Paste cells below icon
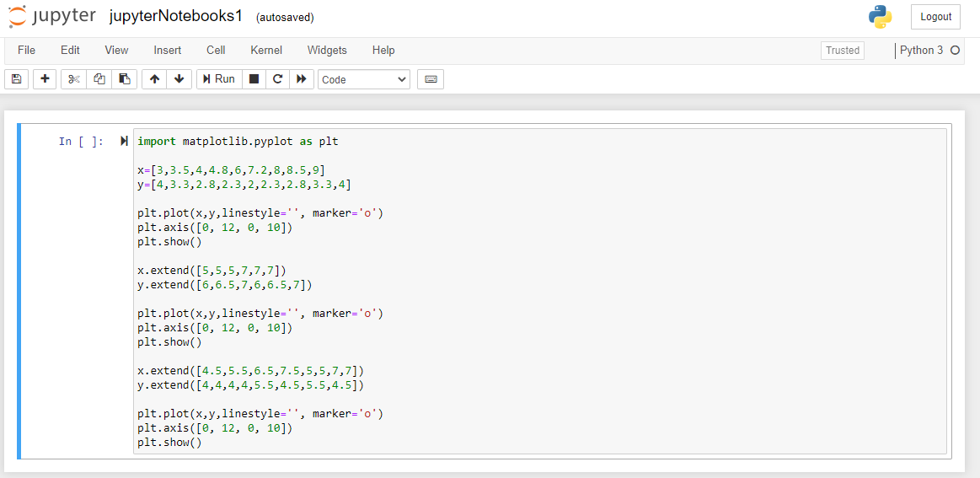 [124, 79]
